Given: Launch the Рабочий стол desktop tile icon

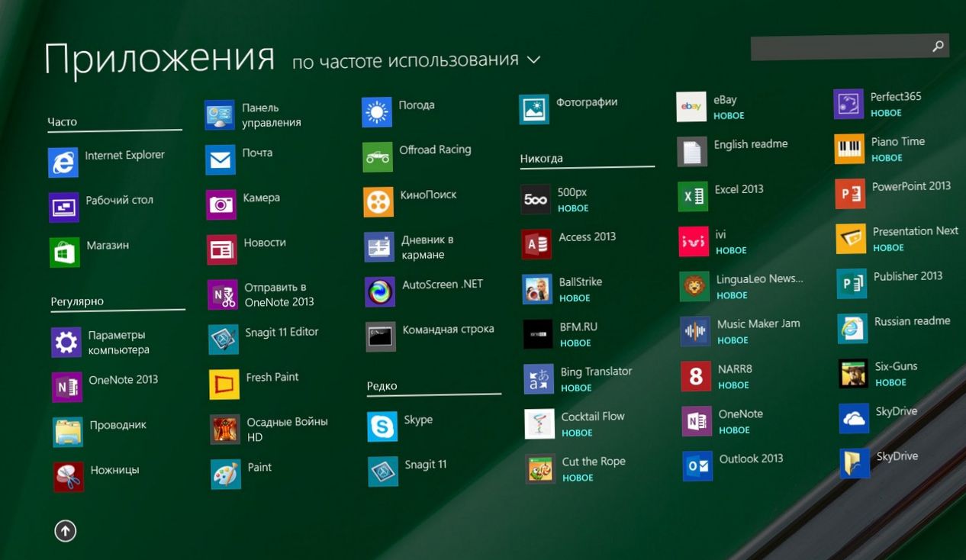Looking at the screenshot, I should click(x=64, y=207).
